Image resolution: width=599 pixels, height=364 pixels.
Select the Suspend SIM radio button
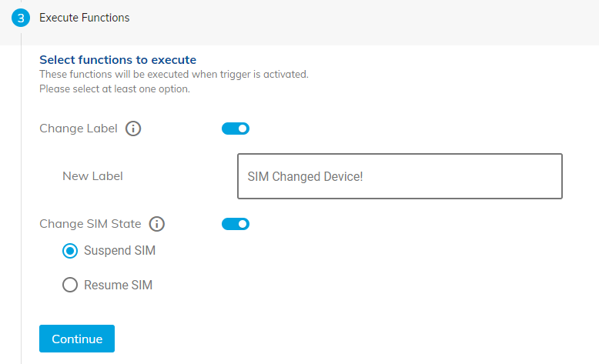70,251
